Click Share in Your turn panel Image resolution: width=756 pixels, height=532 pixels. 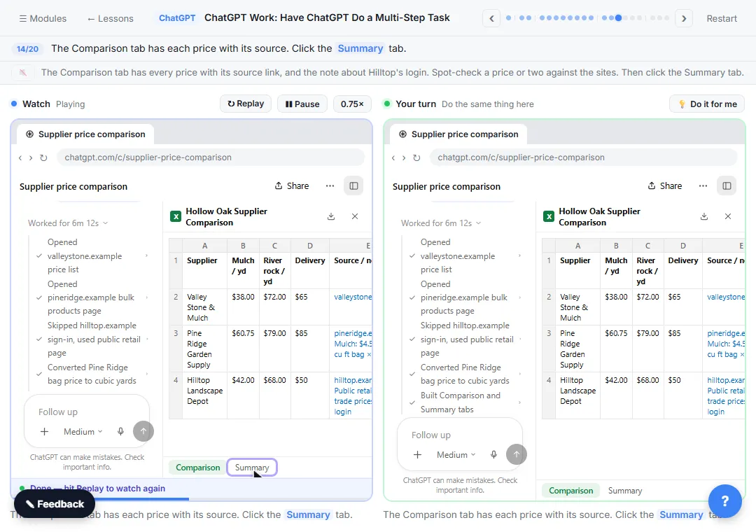(x=665, y=185)
